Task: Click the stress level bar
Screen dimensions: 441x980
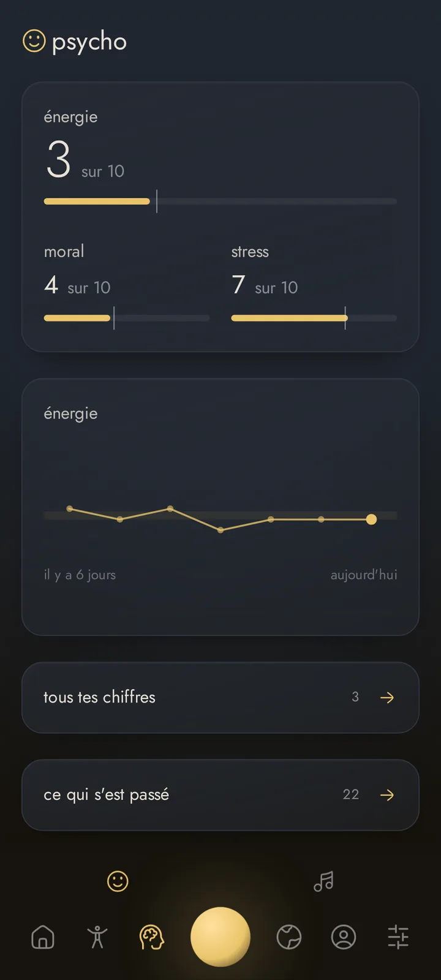Action: pos(314,318)
